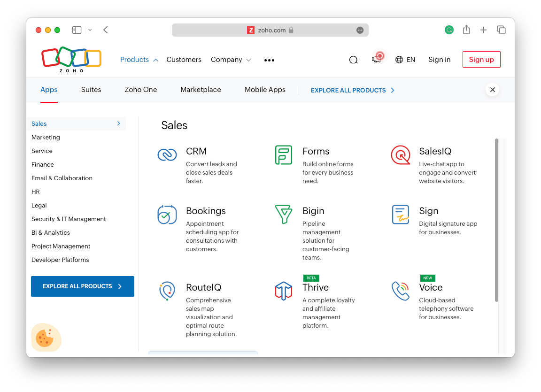
Task: Open the Zoho One tab
Action: pos(141,90)
